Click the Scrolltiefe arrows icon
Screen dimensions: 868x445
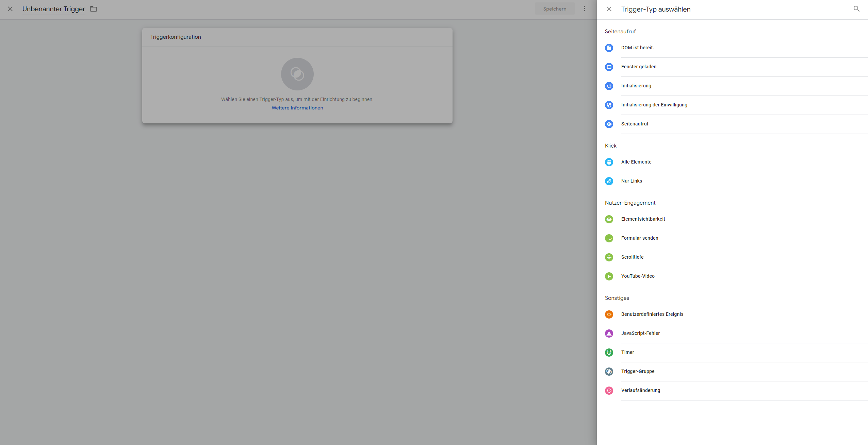pos(609,257)
